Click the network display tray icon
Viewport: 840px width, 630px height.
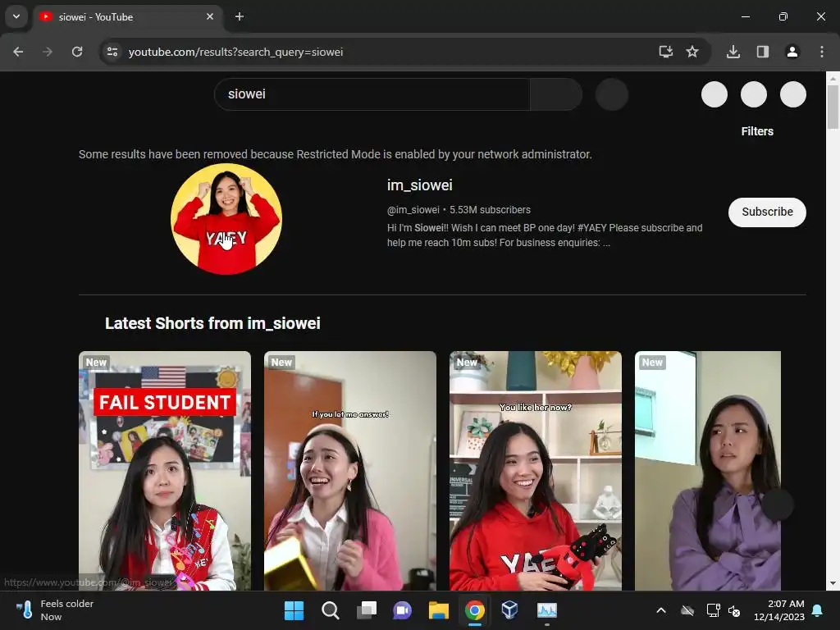tap(713, 610)
